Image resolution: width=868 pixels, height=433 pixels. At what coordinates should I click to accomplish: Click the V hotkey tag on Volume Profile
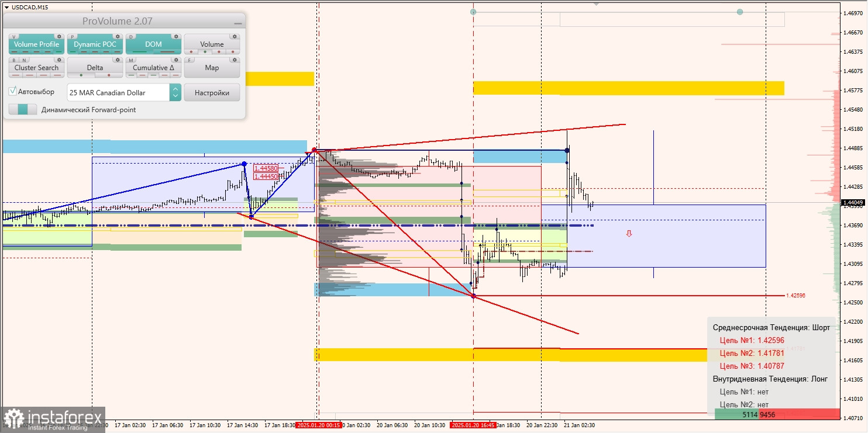14,37
